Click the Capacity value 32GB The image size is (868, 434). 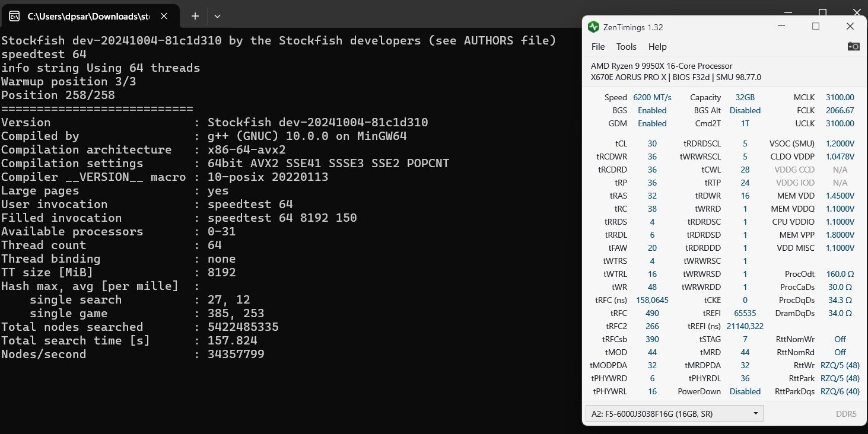[x=745, y=97]
